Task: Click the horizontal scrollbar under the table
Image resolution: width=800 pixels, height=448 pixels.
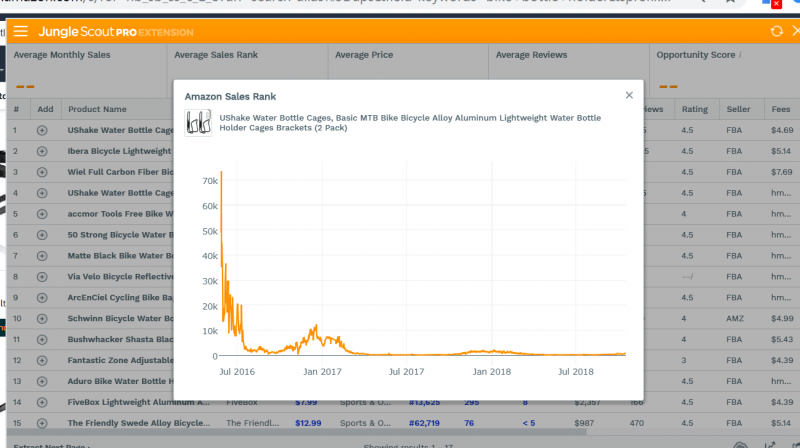Action: point(296,432)
